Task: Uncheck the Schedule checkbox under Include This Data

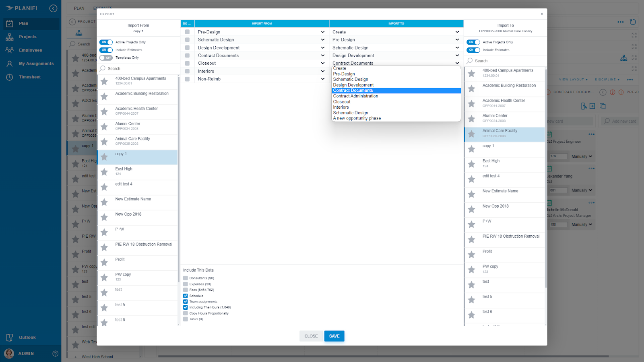Action: (186, 296)
